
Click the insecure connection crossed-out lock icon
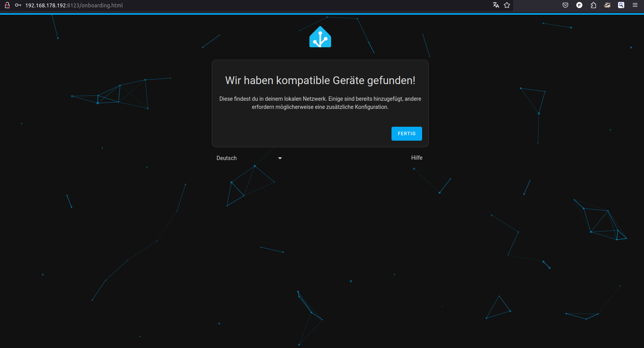(7, 5)
